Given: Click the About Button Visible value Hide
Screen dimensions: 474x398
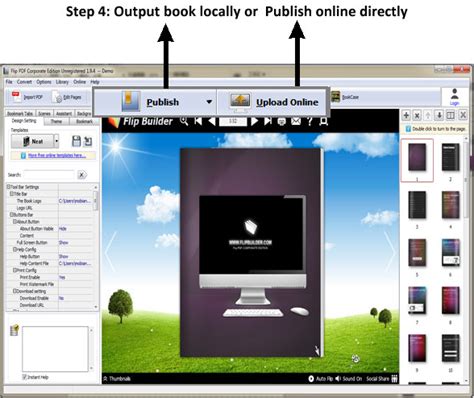Looking at the screenshot, I should point(63,229).
